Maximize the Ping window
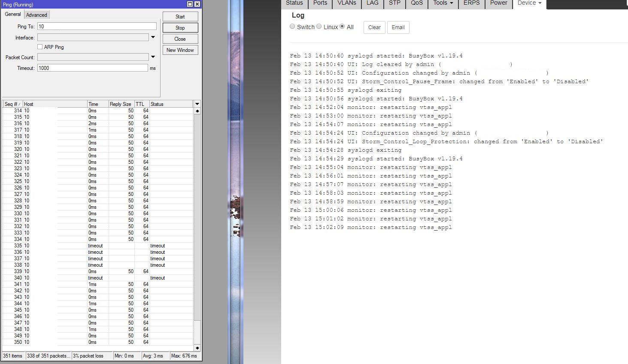This screenshot has height=364, width=628. pos(190,4)
